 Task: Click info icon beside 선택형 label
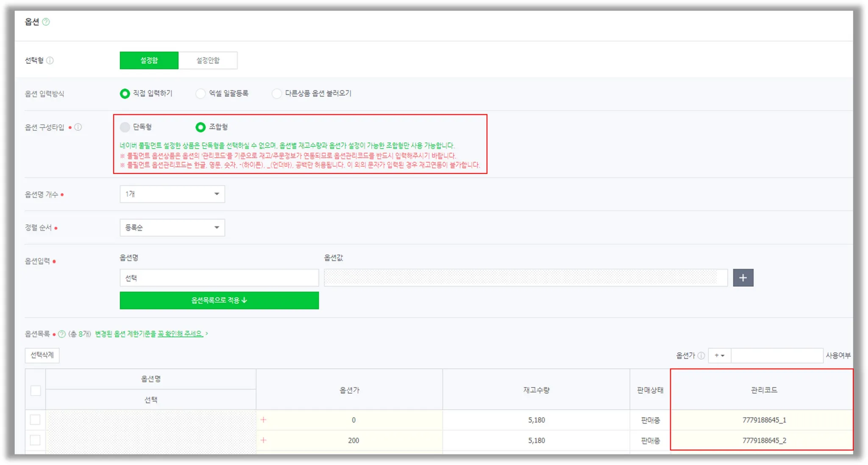50,61
